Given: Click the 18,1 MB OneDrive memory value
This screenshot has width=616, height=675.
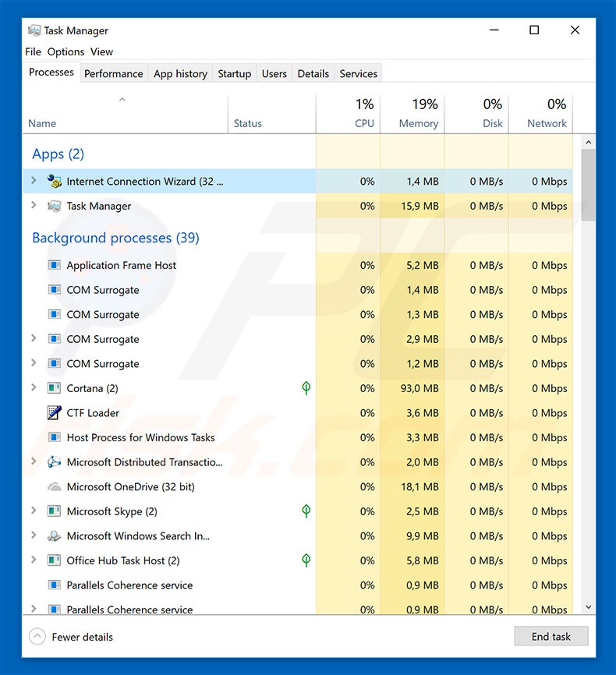Looking at the screenshot, I should click(420, 487).
